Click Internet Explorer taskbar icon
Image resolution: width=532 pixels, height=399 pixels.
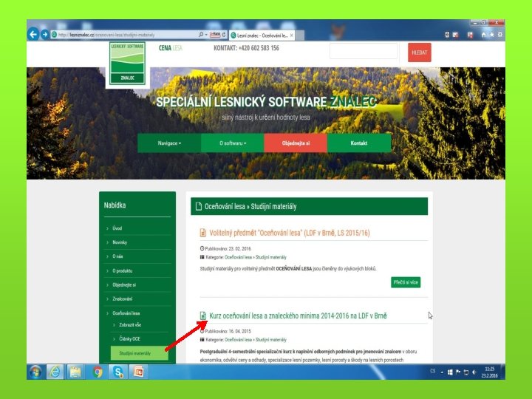pos(55,372)
